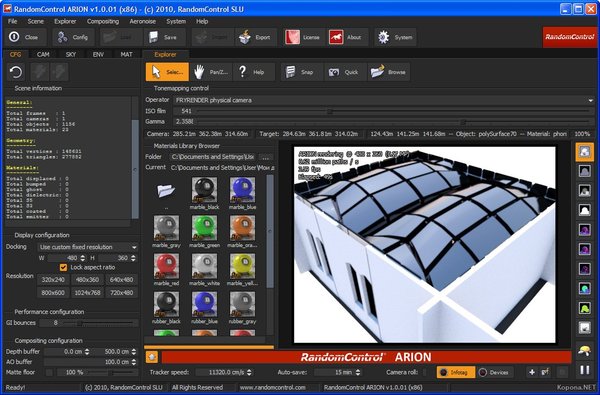Click the Auto-save minutes stepper arrows
The height and width of the screenshot is (395, 600).
[x=358, y=372]
